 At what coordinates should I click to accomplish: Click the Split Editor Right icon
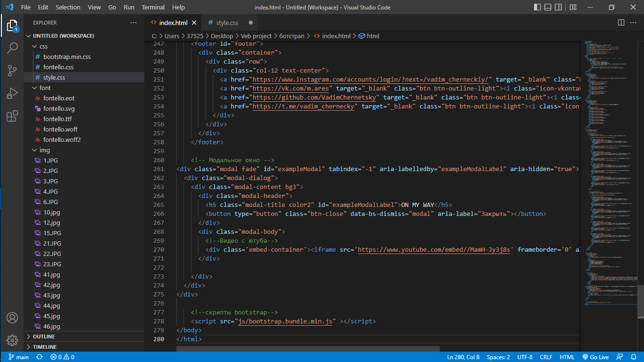(621, 23)
